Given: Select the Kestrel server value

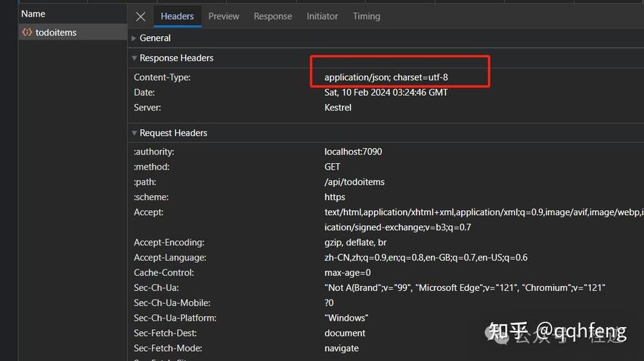Looking at the screenshot, I should point(338,108).
